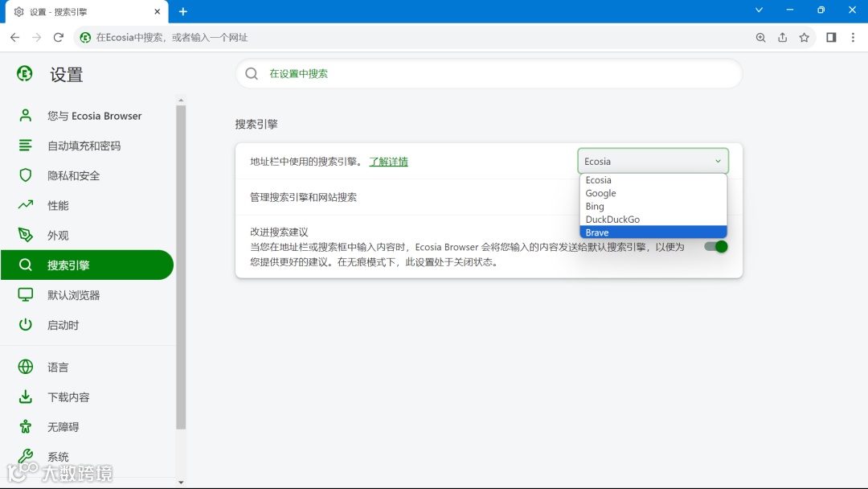Click the magnifier icon in settings search
This screenshot has width=868, height=489.
tap(252, 74)
